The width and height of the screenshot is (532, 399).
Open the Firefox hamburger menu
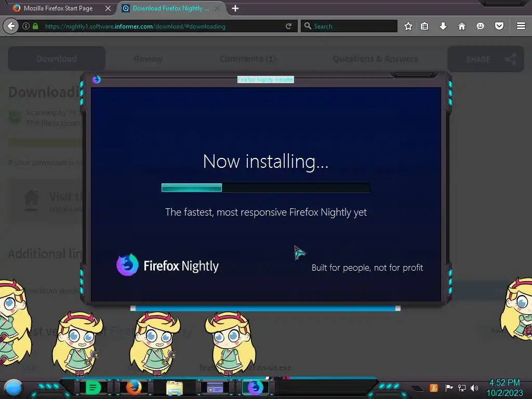click(521, 26)
